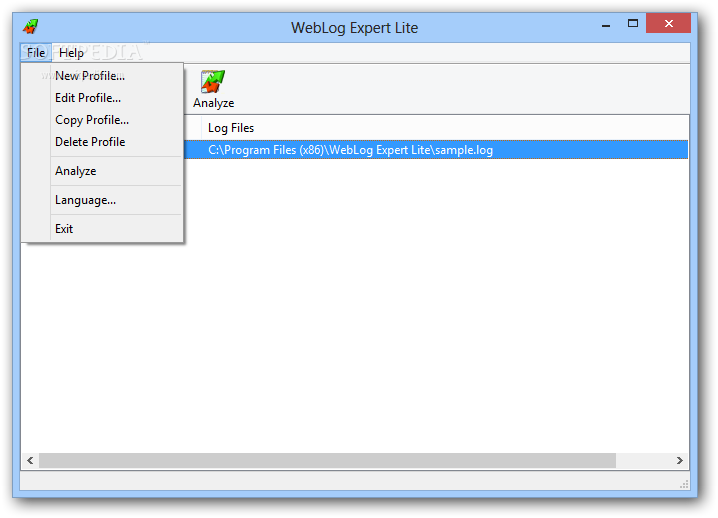
Task: Click the Log Files column header
Action: 445,128
